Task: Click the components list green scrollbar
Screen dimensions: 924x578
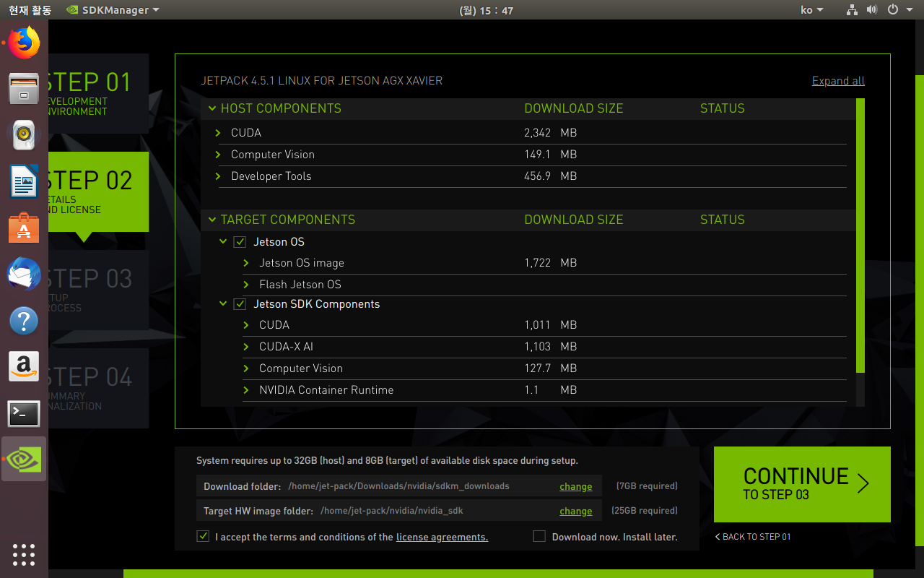Action: coord(860,236)
